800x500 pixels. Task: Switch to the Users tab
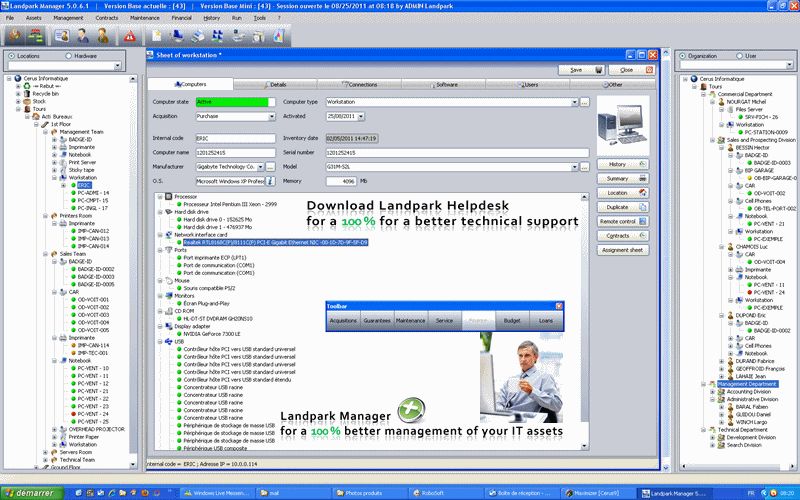click(x=528, y=85)
